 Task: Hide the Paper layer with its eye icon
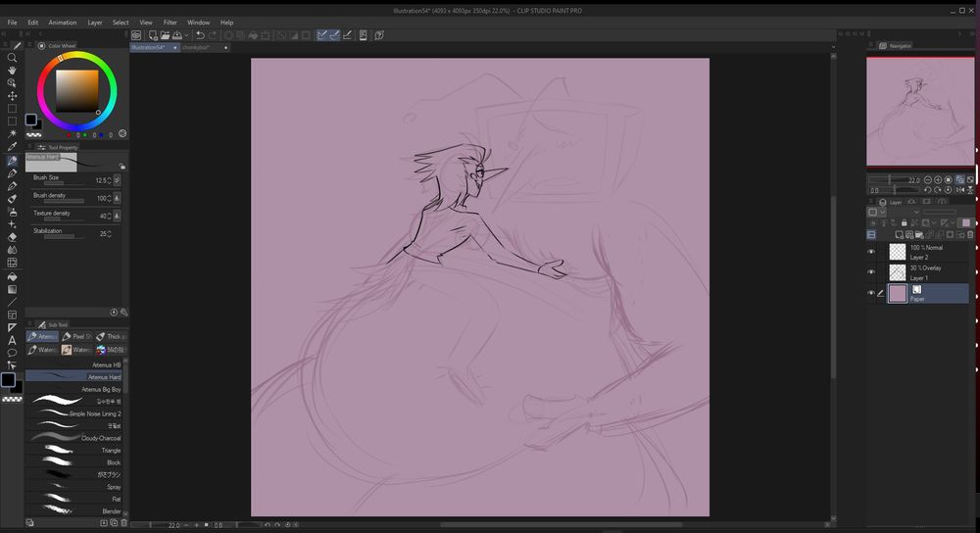tap(871, 293)
